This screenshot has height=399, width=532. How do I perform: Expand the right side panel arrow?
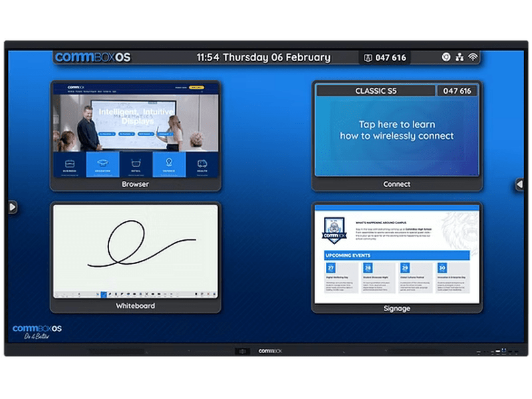click(519, 184)
